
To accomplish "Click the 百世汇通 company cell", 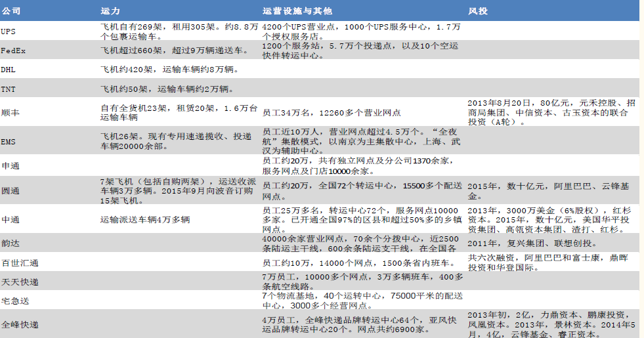I will point(20,263).
